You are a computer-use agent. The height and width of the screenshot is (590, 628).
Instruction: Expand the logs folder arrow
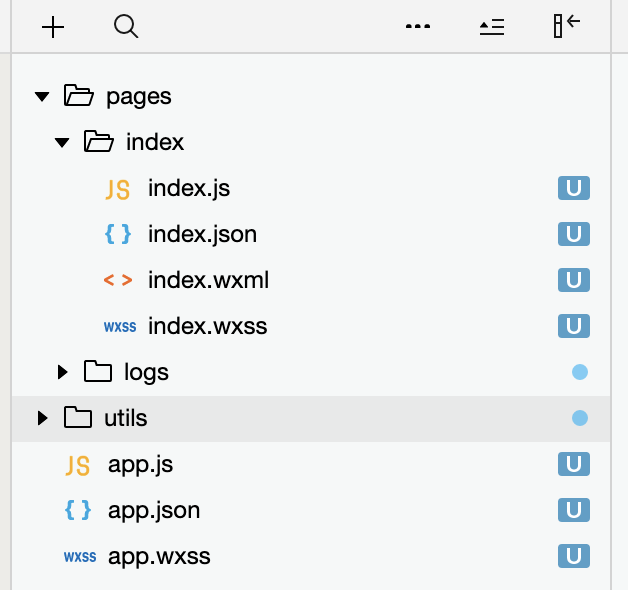tap(62, 372)
